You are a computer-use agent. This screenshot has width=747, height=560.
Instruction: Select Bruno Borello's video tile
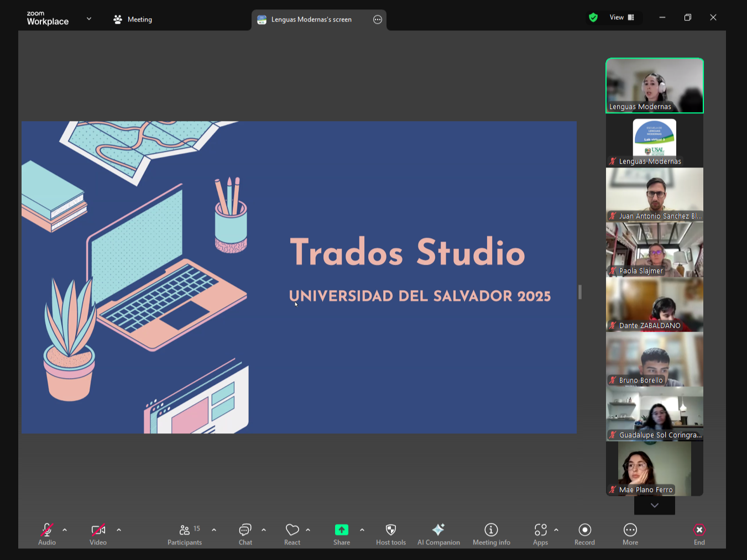(655, 359)
